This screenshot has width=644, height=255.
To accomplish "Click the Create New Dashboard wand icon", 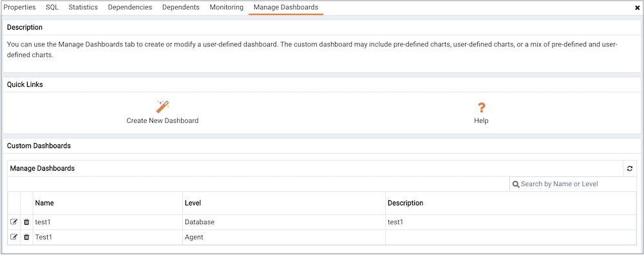I will (163, 107).
